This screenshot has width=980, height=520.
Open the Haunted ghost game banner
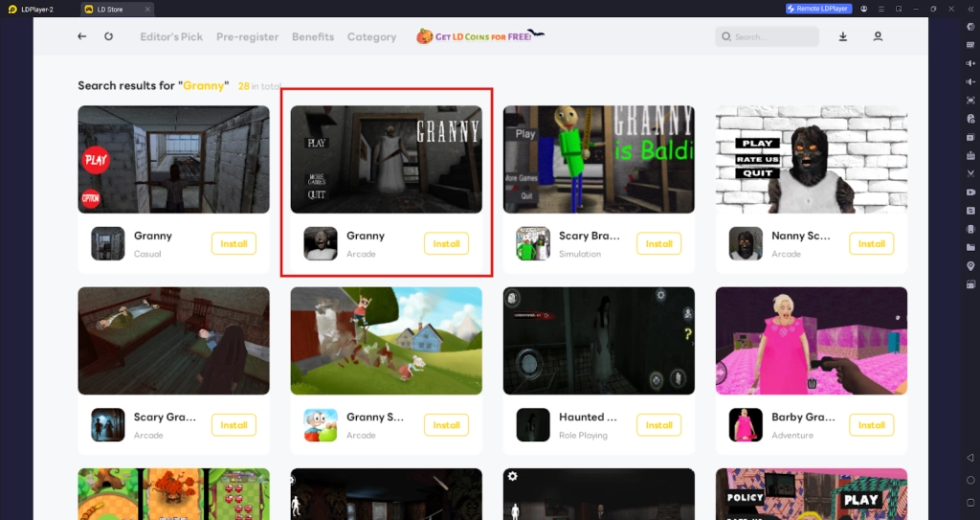point(599,341)
